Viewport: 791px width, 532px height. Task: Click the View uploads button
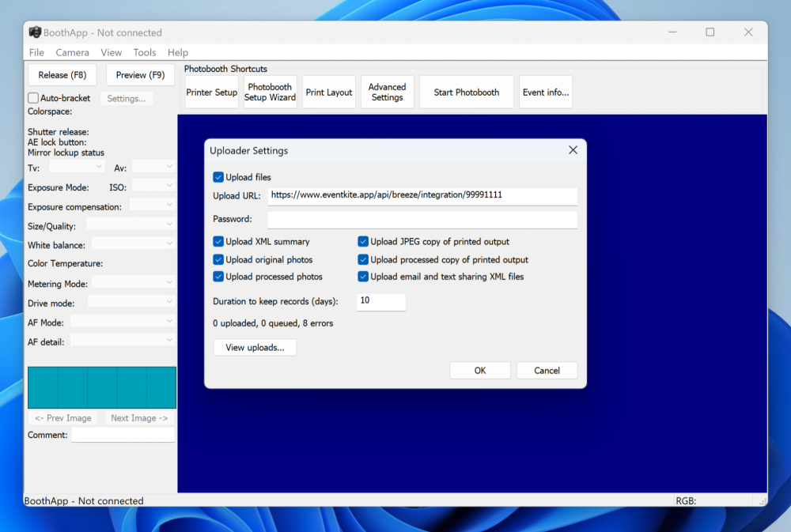pos(255,347)
